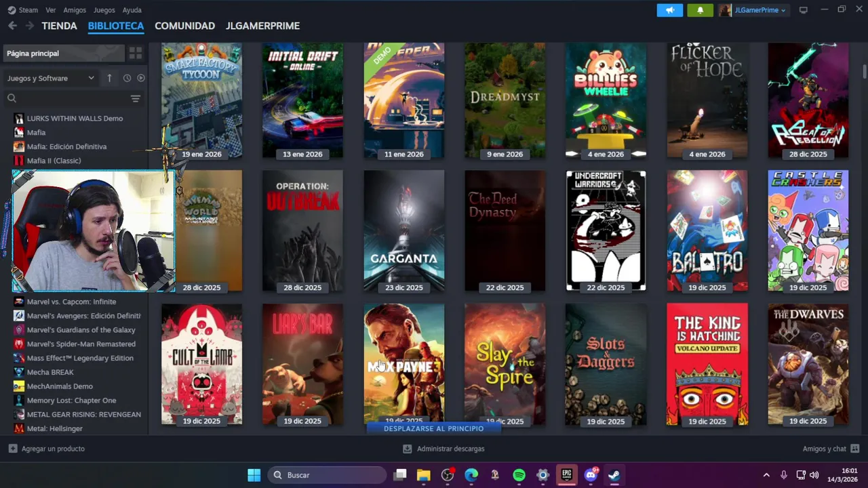Viewport: 868px width, 488px height.
Task: Open advanced filter settings icon
Action: (136, 98)
